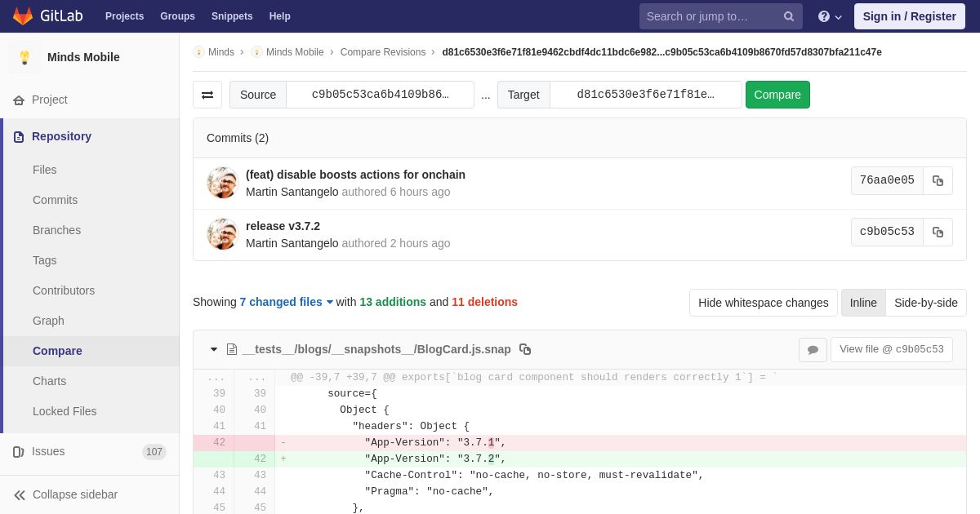Select Compare in the sidebar
980x514 pixels.
[57, 351]
